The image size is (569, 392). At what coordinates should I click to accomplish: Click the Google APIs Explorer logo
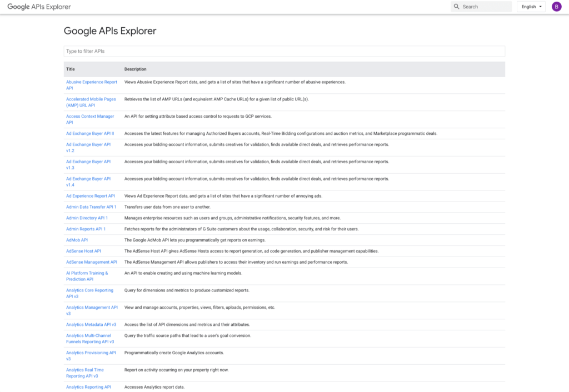(39, 7)
